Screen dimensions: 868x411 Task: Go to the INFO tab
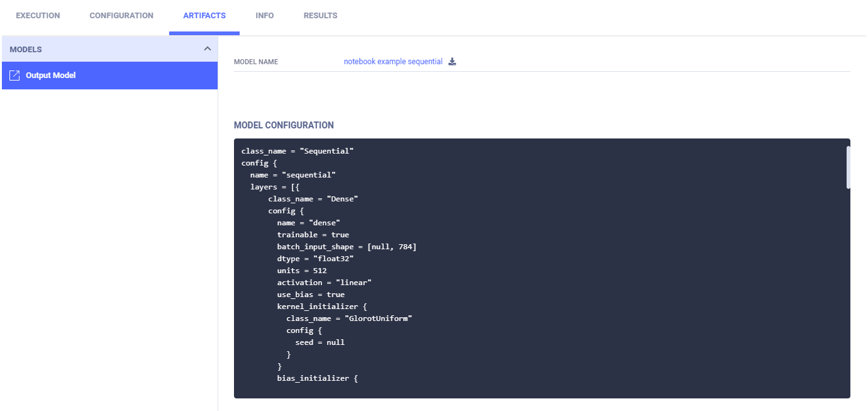pos(265,16)
